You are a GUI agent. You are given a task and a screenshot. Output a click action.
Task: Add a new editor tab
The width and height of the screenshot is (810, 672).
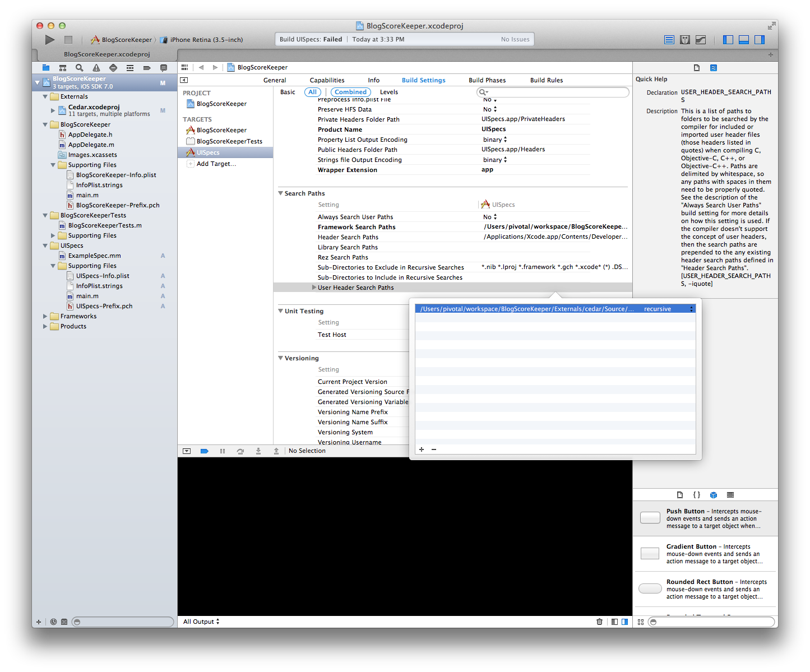[771, 55]
